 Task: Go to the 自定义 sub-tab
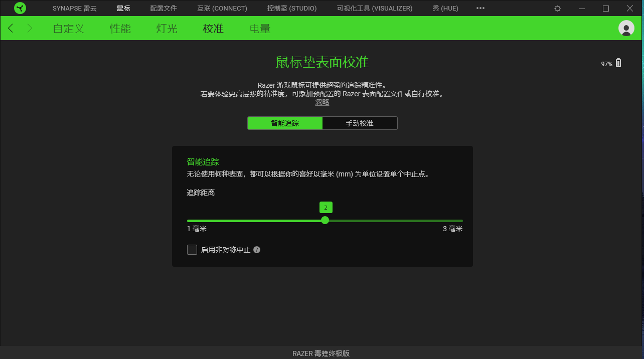coord(69,29)
